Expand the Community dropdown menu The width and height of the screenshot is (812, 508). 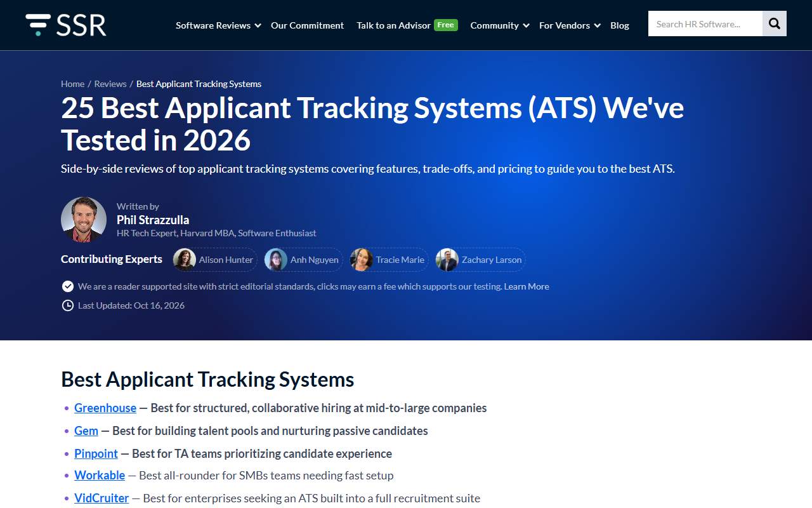(500, 25)
